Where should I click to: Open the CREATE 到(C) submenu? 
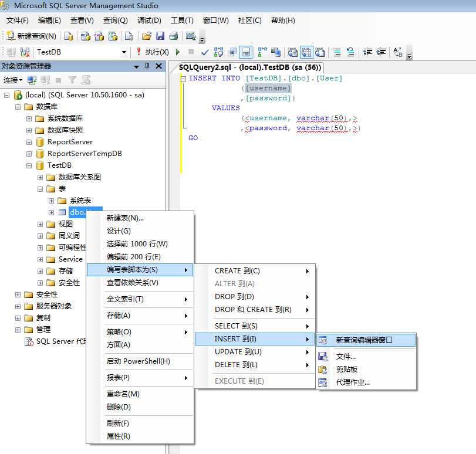click(x=255, y=271)
